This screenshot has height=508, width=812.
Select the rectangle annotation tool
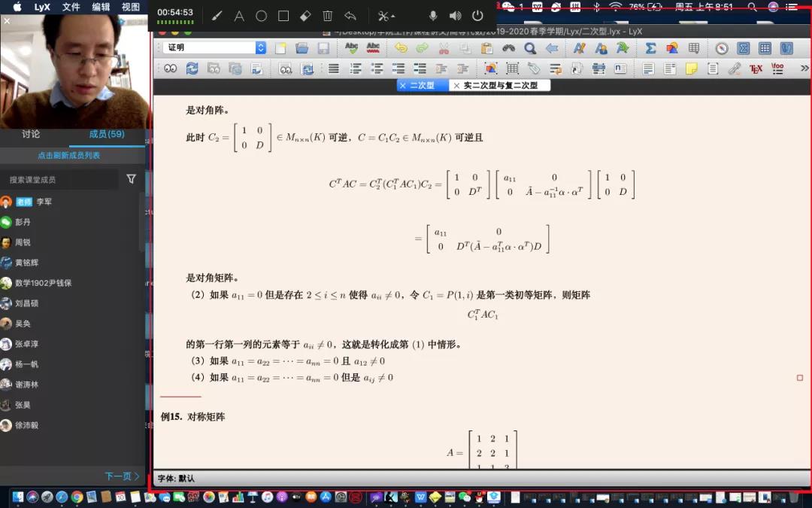(283, 16)
